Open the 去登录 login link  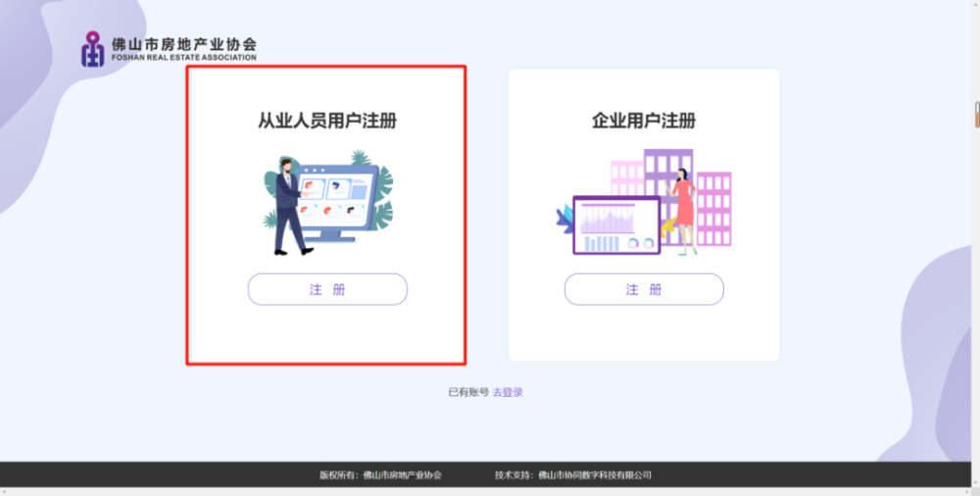click(508, 392)
